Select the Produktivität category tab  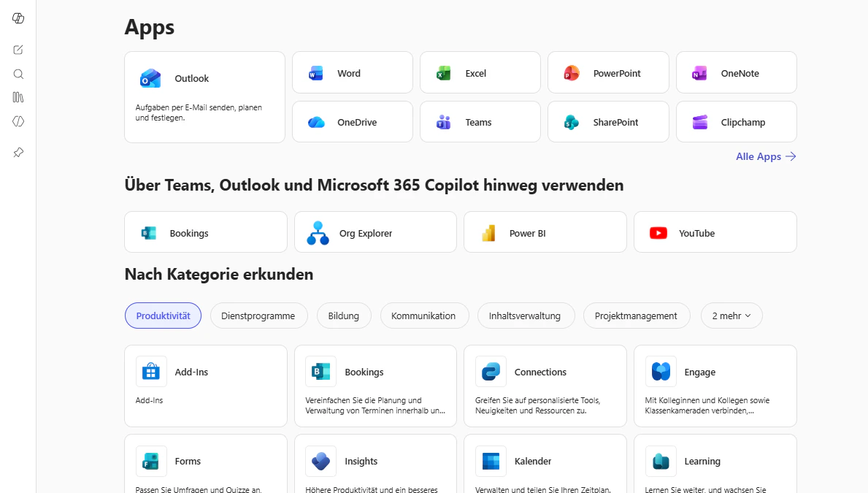pos(164,316)
